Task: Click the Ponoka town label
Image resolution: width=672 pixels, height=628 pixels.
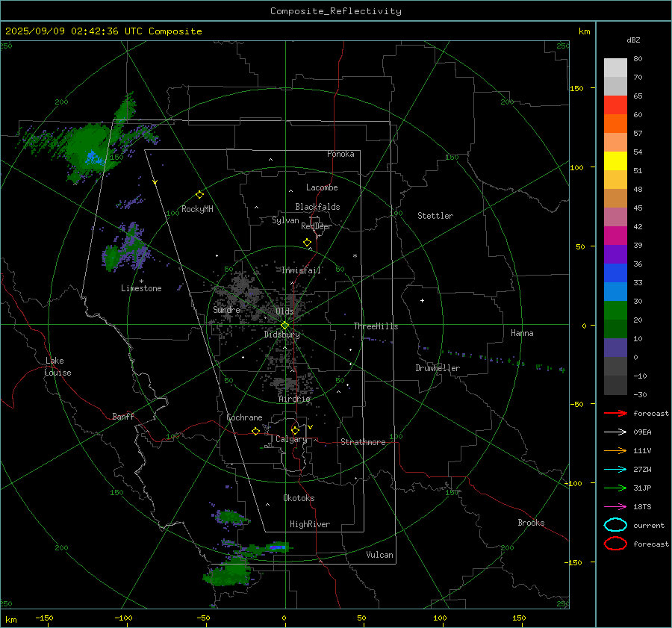Action: click(340, 154)
